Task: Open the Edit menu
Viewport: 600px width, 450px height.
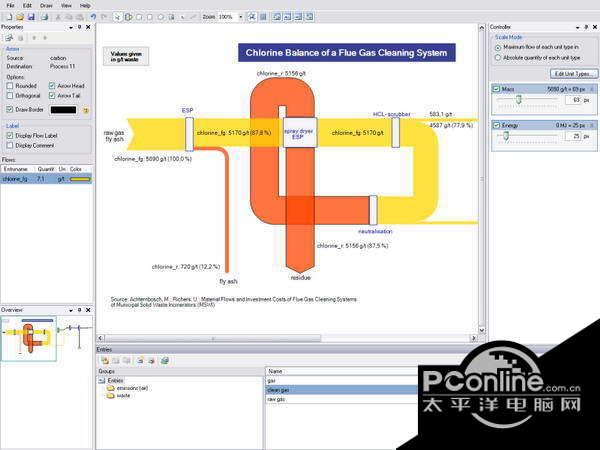Action: tap(27, 5)
